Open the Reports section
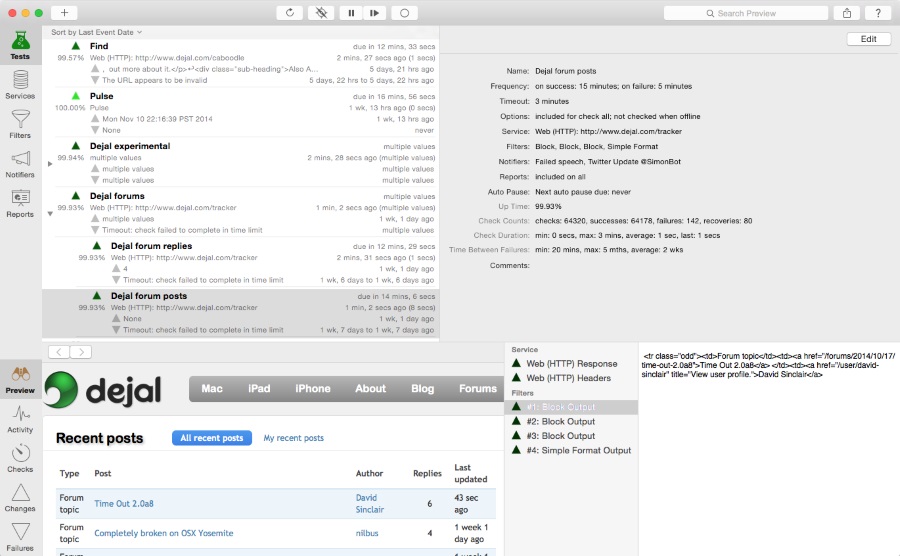 20,203
